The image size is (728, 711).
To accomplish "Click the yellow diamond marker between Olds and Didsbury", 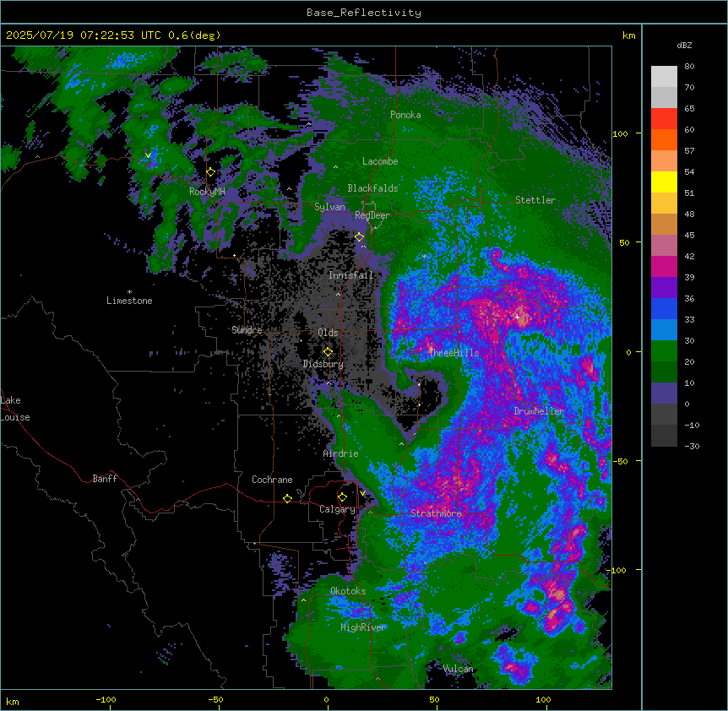I will coord(328,352).
